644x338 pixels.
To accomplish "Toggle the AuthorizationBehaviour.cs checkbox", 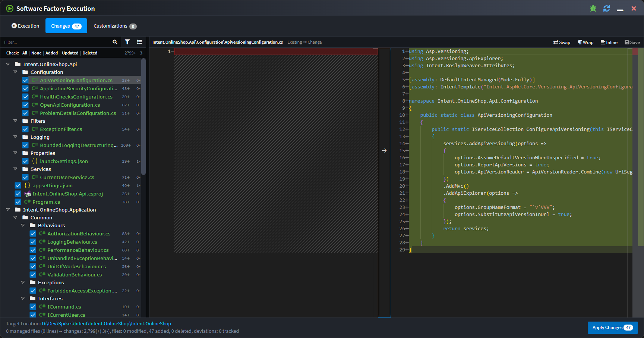I will 33,234.
